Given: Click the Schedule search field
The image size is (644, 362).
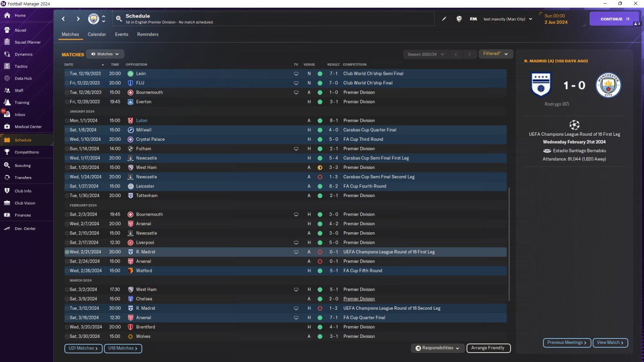Looking at the screenshot, I should 273,19.
